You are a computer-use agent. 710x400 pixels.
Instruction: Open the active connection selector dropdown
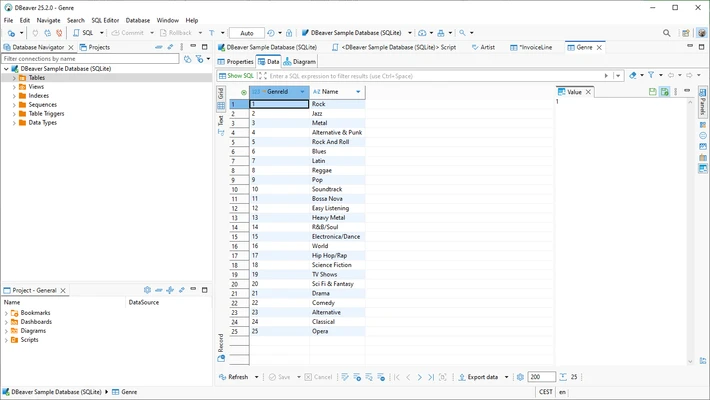coord(410,33)
